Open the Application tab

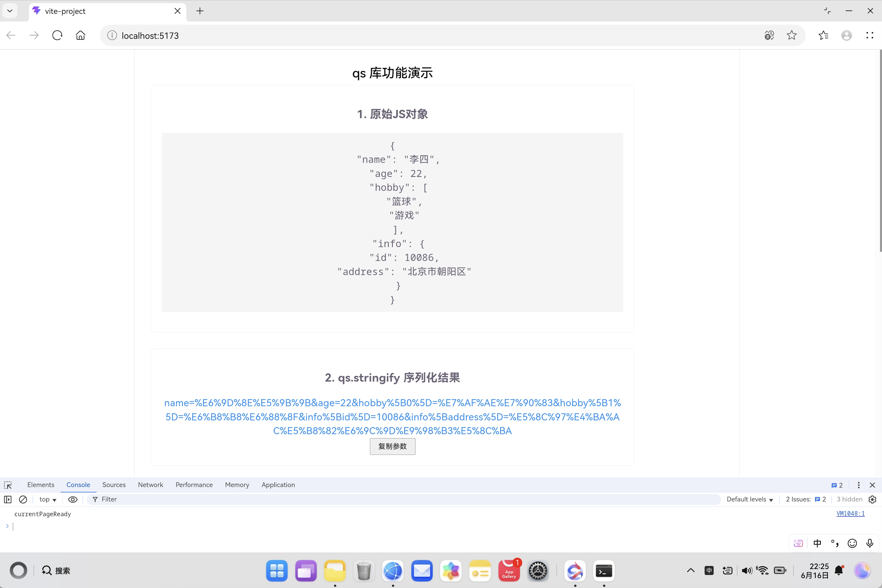click(278, 485)
